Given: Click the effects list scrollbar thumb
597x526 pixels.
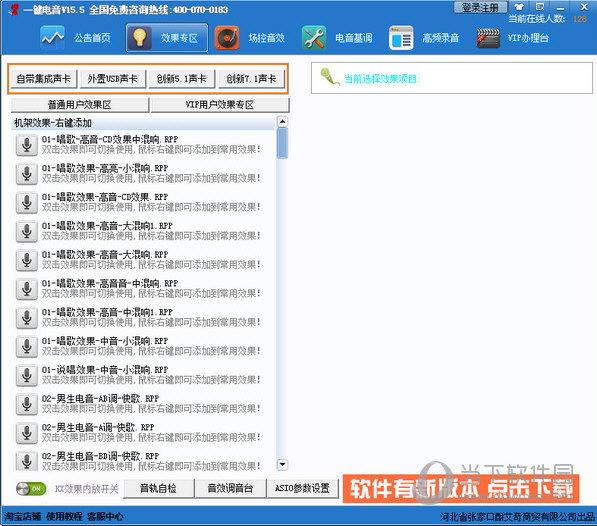Looking at the screenshot, I should (282, 143).
